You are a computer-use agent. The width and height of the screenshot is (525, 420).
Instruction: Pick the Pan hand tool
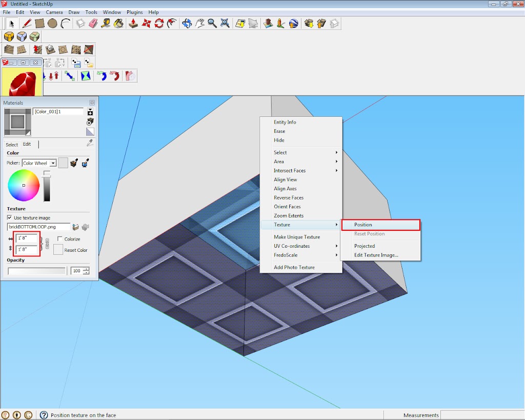click(x=199, y=24)
